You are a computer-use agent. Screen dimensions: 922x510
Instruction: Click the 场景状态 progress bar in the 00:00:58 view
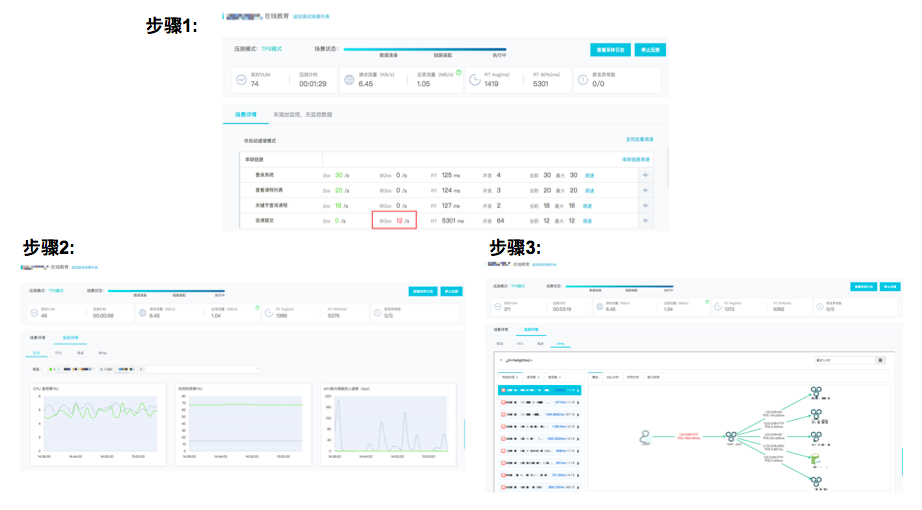point(166,291)
